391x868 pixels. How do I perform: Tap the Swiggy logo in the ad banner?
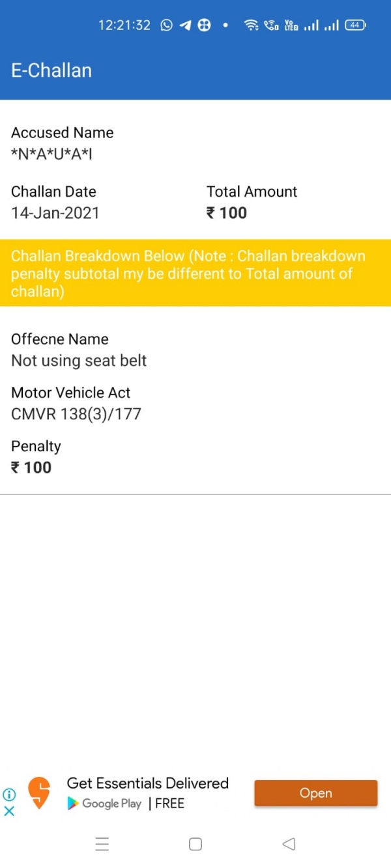[x=38, y=792]
